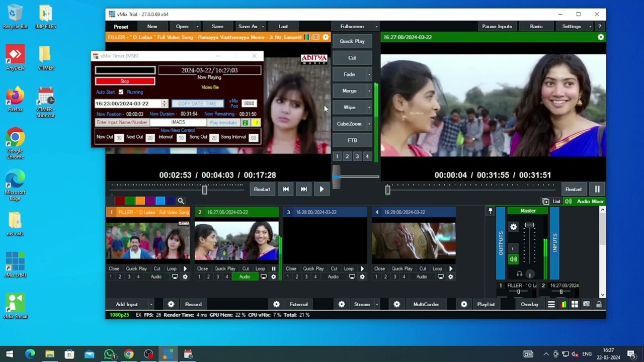The width and height of the screenshot is (644, 362).
Task: Open MultiCorder settings gear
Action: (397, 304)
